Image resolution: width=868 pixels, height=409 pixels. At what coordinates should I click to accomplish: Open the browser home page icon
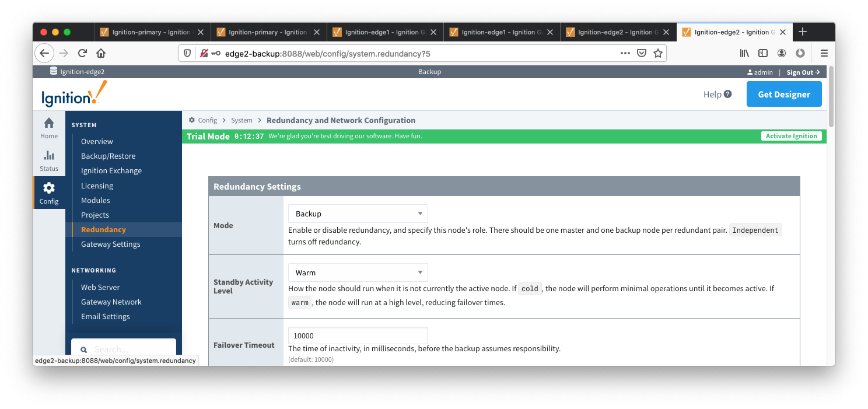(101, 53)
